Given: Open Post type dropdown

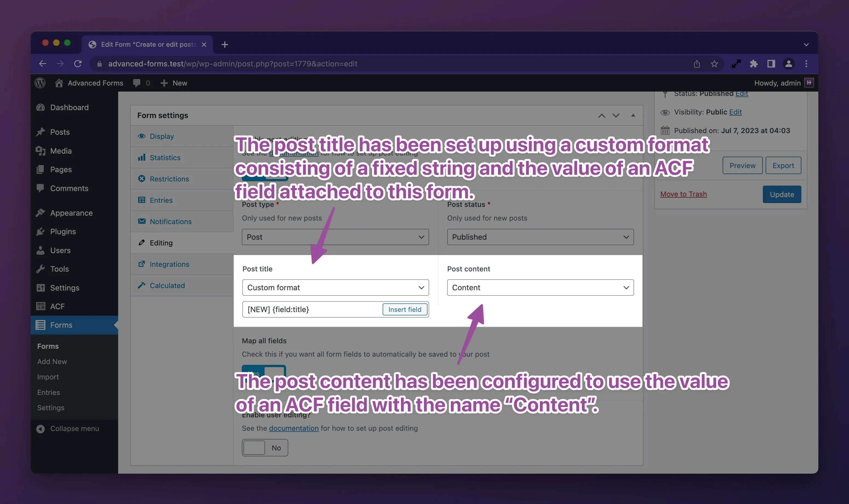Looking at the screenshot, I should click(x=335, y=237).
